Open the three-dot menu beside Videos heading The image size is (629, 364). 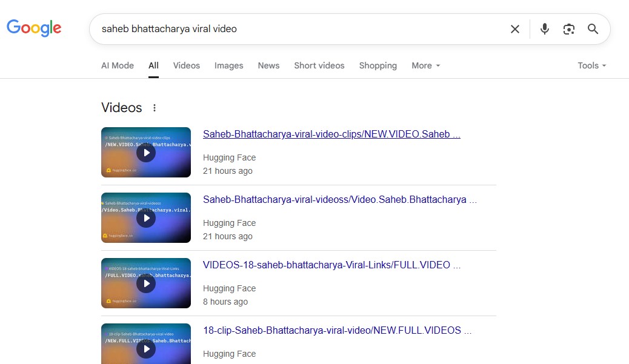coord(155,108)
